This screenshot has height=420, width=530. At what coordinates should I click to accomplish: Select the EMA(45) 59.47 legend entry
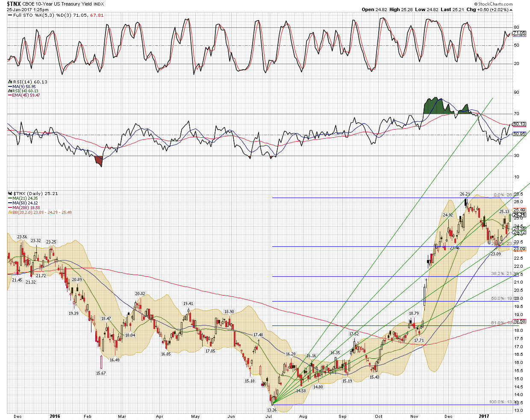click(x=26, y=95)
